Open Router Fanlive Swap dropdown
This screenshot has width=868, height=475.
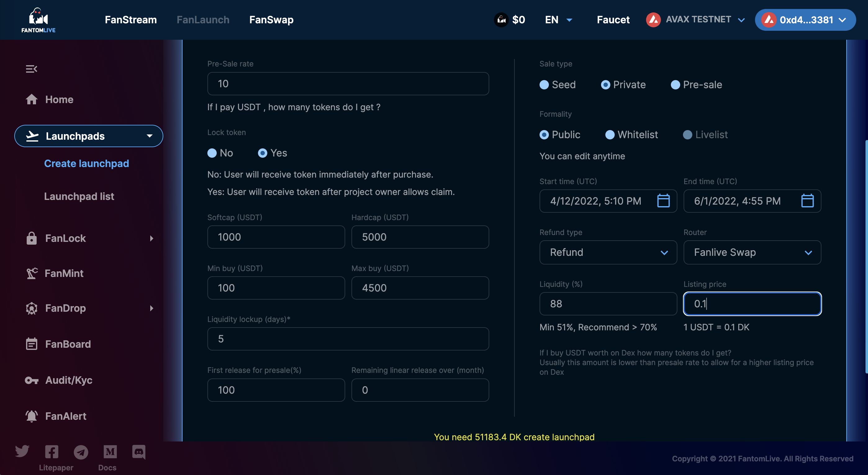point(752,252)
